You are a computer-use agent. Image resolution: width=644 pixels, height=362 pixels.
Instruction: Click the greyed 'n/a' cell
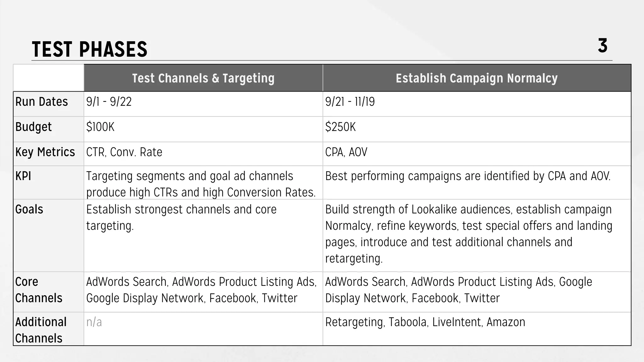[94, 322]
